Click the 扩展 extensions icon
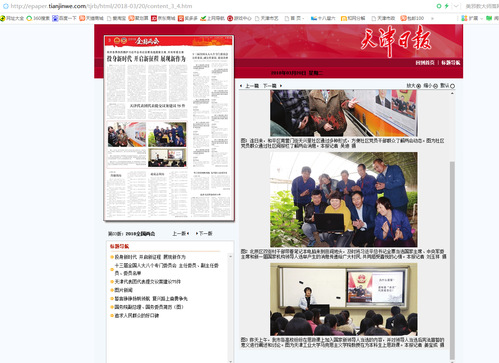Viewport: 499px width, 363px height. pos(464,18)
